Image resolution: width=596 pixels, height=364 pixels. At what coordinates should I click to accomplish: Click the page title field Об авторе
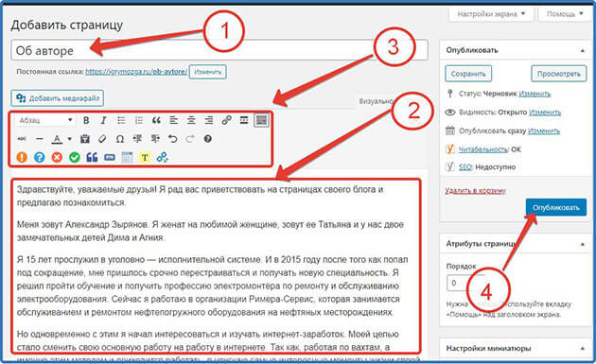pos(219,50)
